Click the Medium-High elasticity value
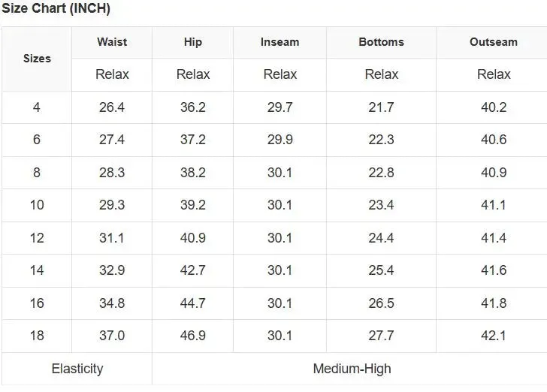The width and height of the screenshot is (547, 392). pos(352,369)
